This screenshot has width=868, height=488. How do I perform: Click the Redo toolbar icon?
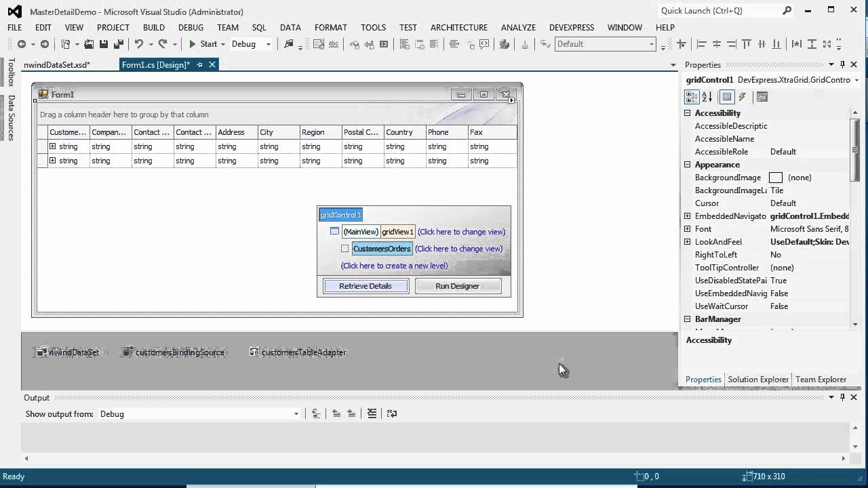point(163,44)
